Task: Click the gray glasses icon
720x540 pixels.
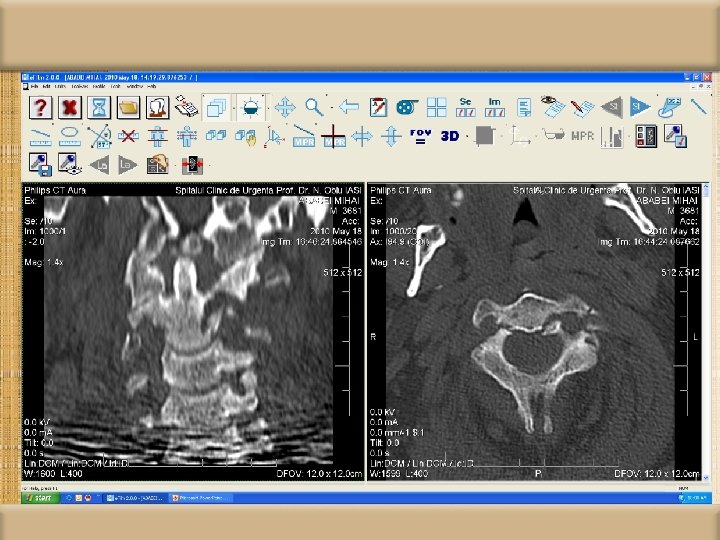Action: (x=554, y=135)
